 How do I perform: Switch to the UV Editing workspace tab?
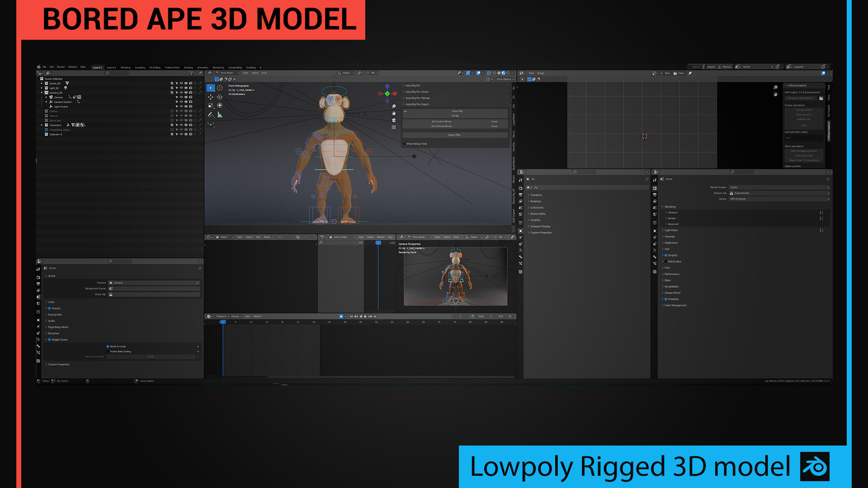pos(155,67)
